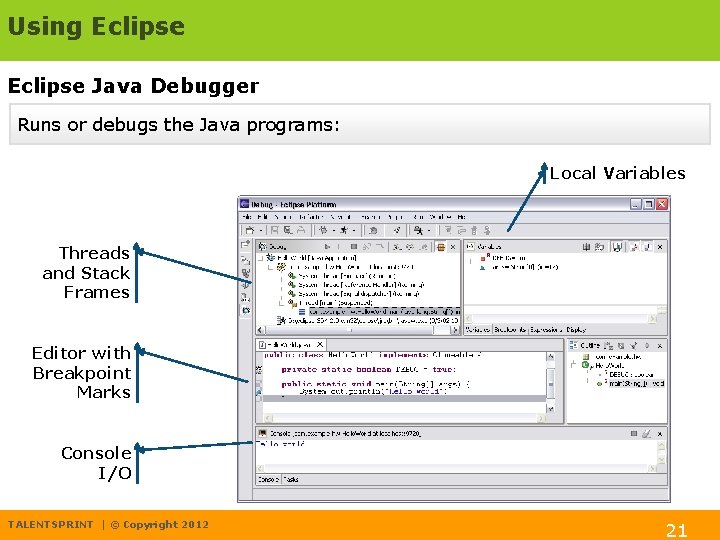The height and width of the screenshot is (540, 720).
Task: Open the Debug launch dropdown arrow
Action: coord(333,231)
